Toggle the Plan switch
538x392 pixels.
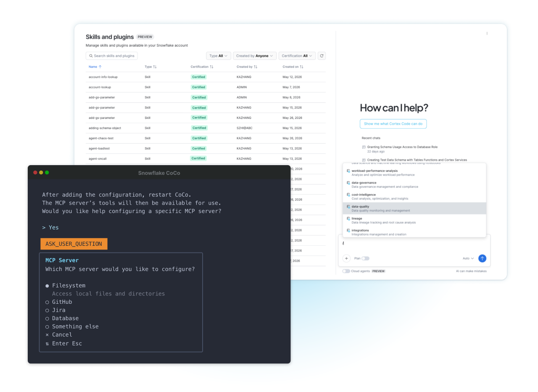point(365,258)
